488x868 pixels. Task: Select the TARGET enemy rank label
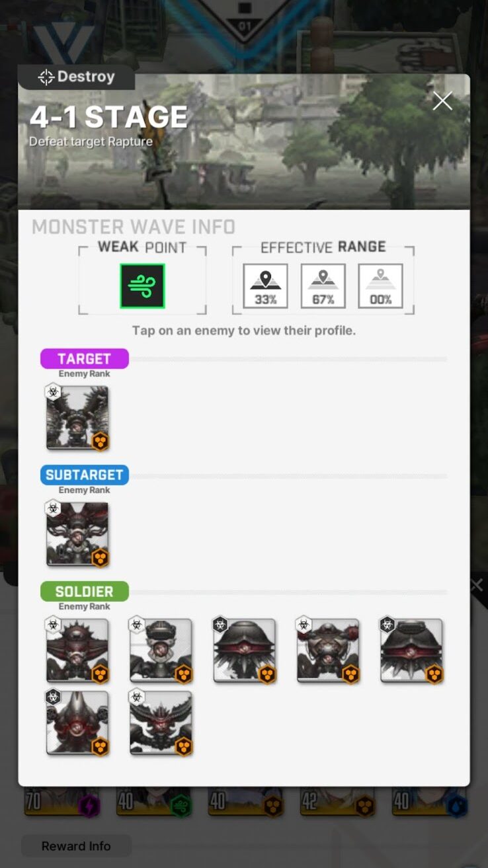(x=84, y=359)
